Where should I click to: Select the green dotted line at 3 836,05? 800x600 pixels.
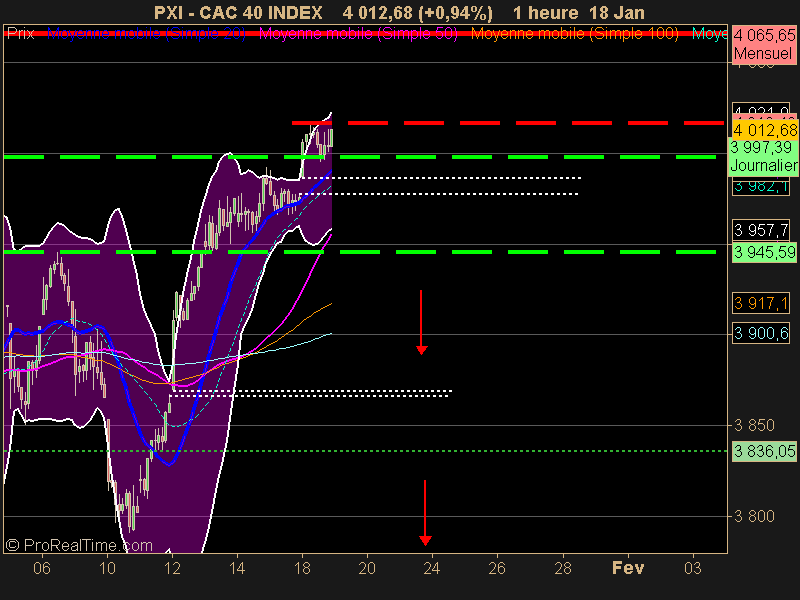click(365, 451)
